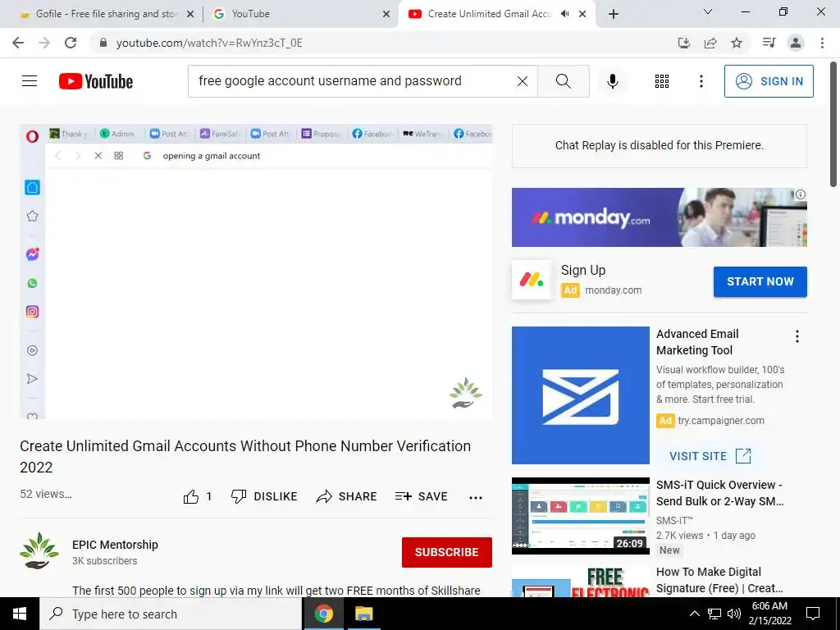The image size is (840, 630).
Task: Open Chrome profile avatar
Action: tap(796, 43)
